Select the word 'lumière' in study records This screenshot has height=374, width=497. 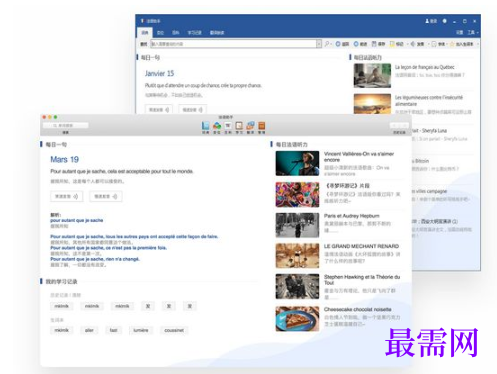pyautogui.click(x=141, y=330)
